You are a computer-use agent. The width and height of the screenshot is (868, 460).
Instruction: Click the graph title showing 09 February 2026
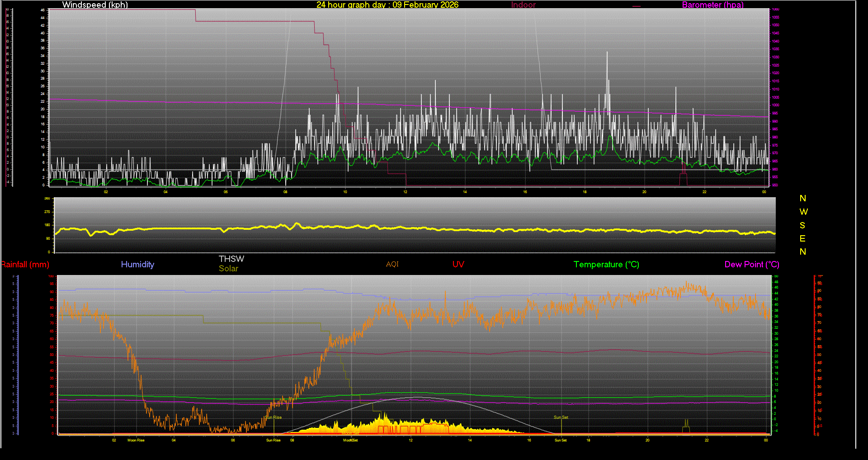pyautogui.click(x=387, y=5)
